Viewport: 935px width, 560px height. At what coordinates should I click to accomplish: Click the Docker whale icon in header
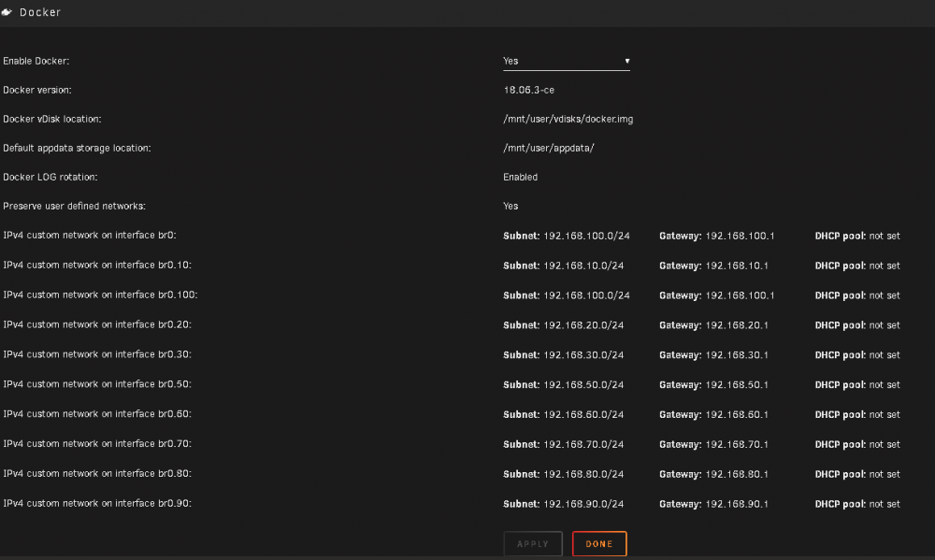click(x=7, y=12)
